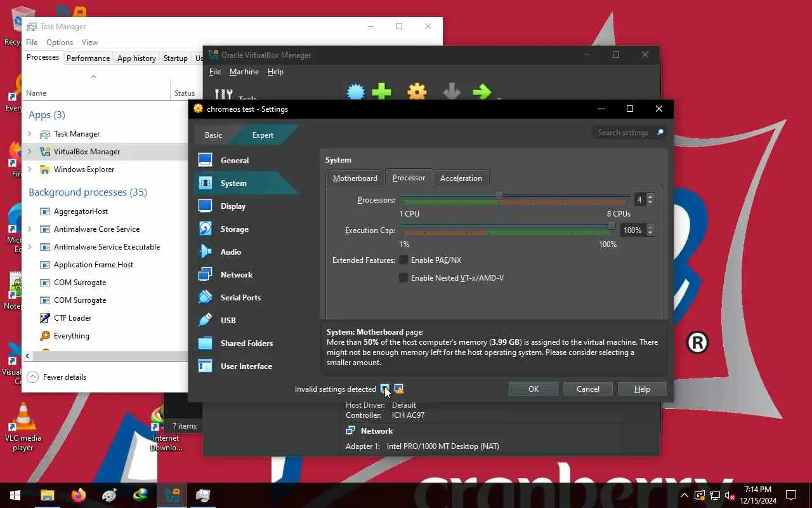The width and height of the screenshot is (812, 508).
Task: Select the Everything process row
Action: 105,335
